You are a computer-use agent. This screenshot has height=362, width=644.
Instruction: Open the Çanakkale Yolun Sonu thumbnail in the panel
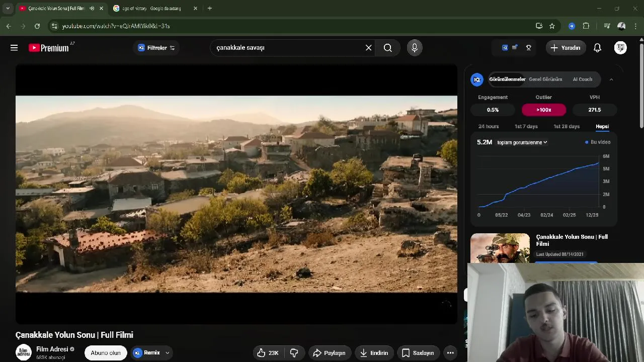point(500,248)
